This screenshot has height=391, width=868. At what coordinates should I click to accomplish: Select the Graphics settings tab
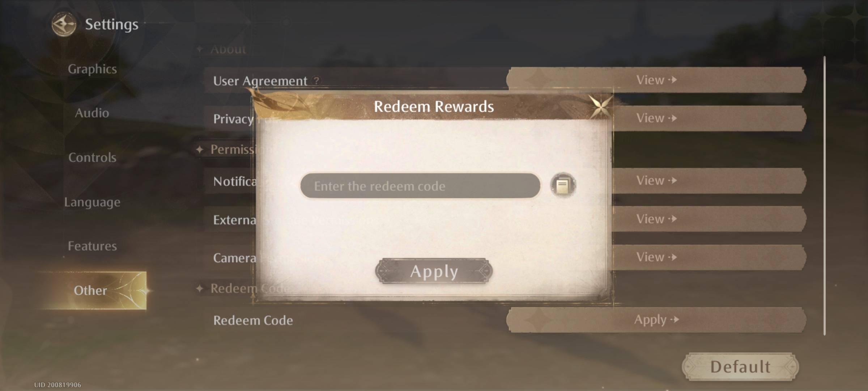92,69
